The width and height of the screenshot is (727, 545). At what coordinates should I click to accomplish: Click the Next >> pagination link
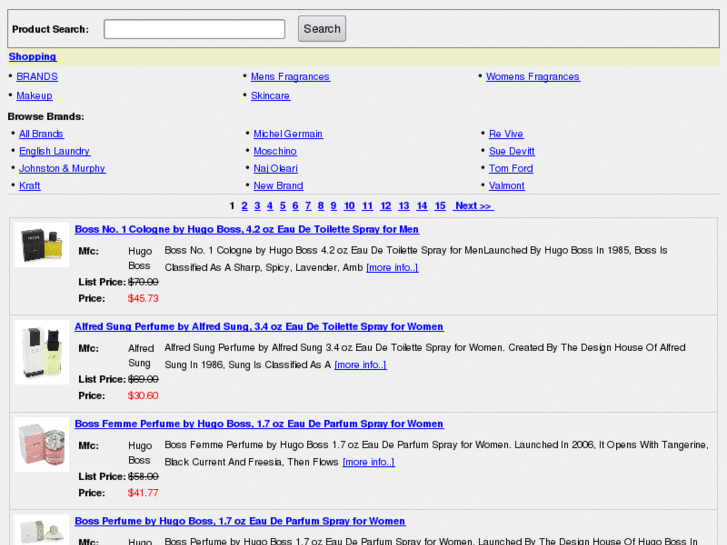click(473, 206)
